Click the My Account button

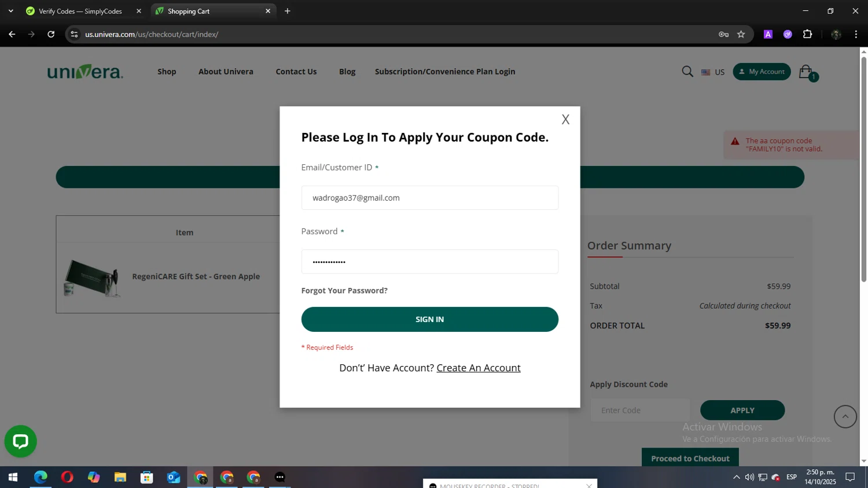click(x=762, y=72)
